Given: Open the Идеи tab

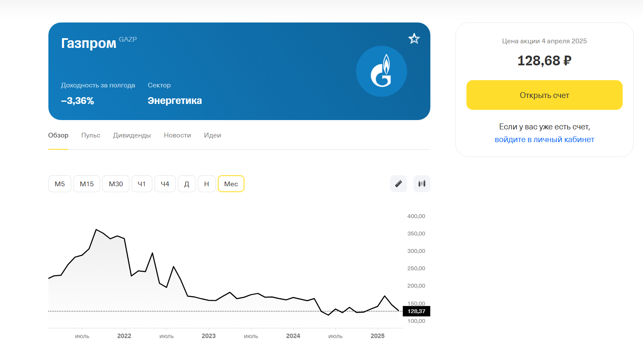Looking at the screenshot, I should (x=213, y=135).
